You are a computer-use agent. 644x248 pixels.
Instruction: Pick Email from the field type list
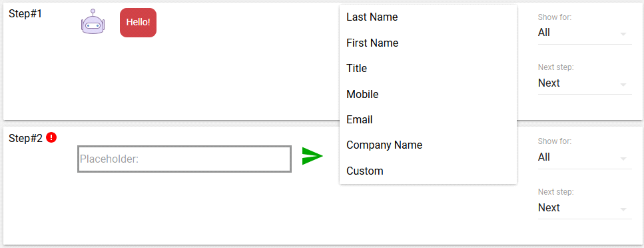(428, 120)
